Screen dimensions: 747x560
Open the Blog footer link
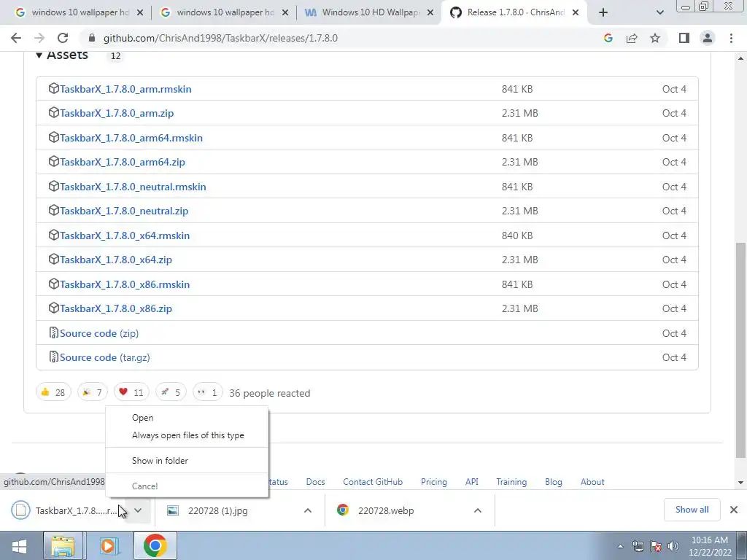click(x=554, y=482)
